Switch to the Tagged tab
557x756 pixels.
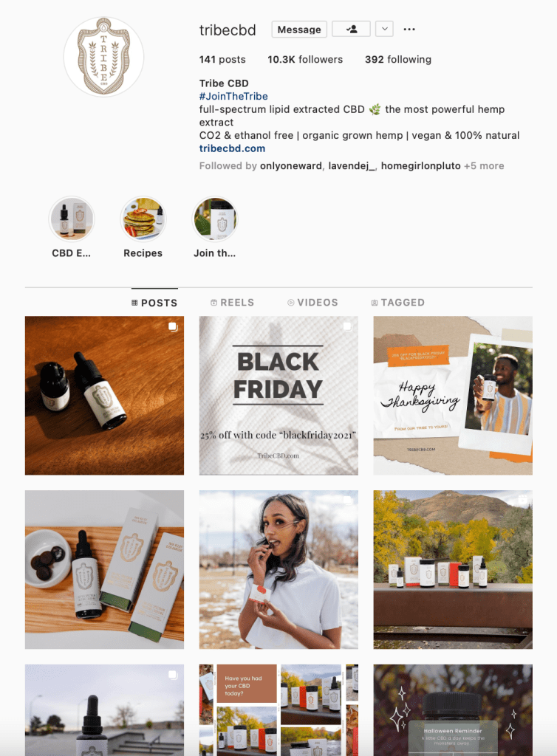pos(398,302)
